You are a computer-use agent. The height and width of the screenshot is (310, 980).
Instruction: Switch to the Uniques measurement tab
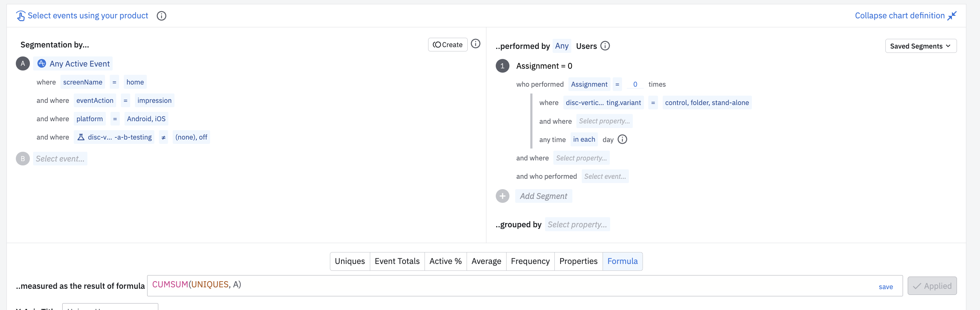[349, 261]
